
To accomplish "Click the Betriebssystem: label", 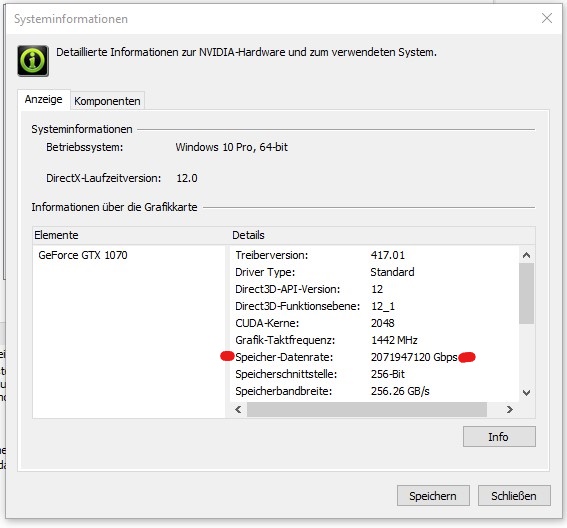I will [85, 147].
